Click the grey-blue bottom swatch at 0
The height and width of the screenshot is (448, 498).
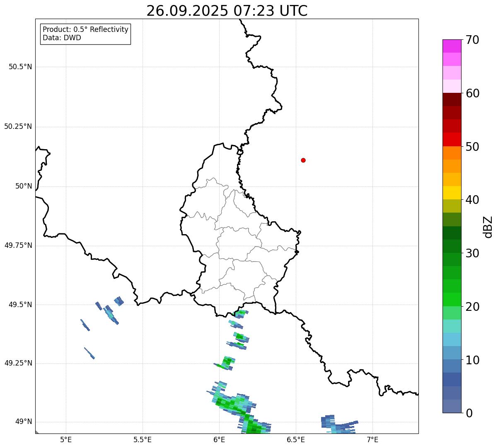(452, 406)
